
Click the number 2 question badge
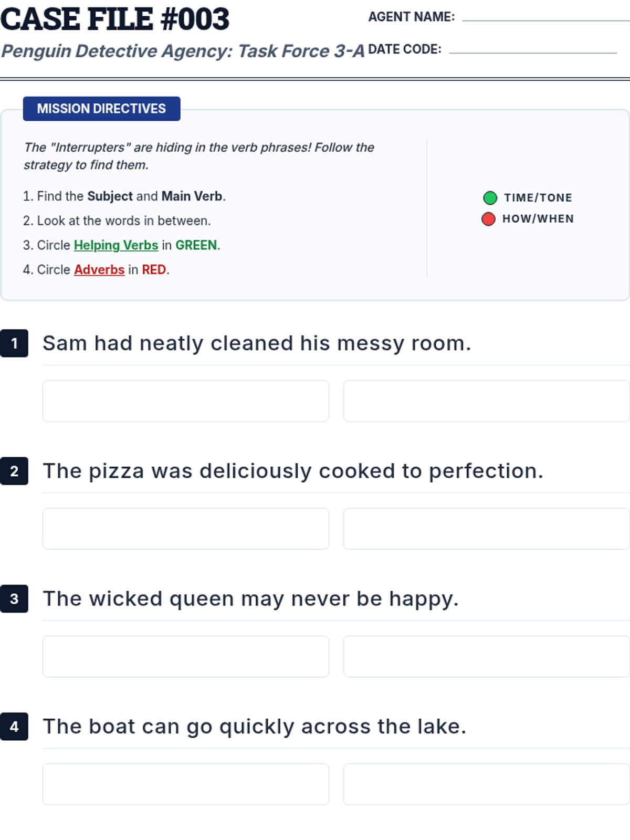pyautogui.click(x=14, y=471)
